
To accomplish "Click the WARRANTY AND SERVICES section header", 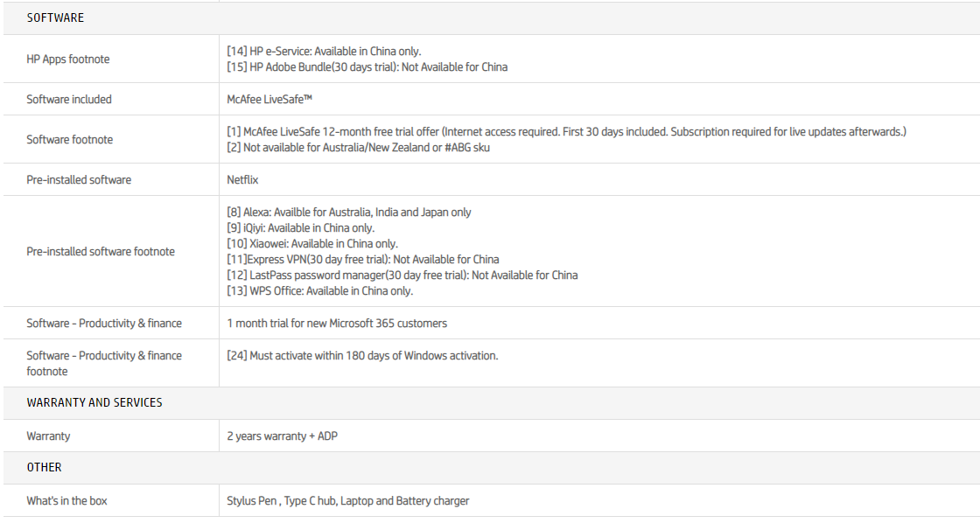I will pos(94,403).
